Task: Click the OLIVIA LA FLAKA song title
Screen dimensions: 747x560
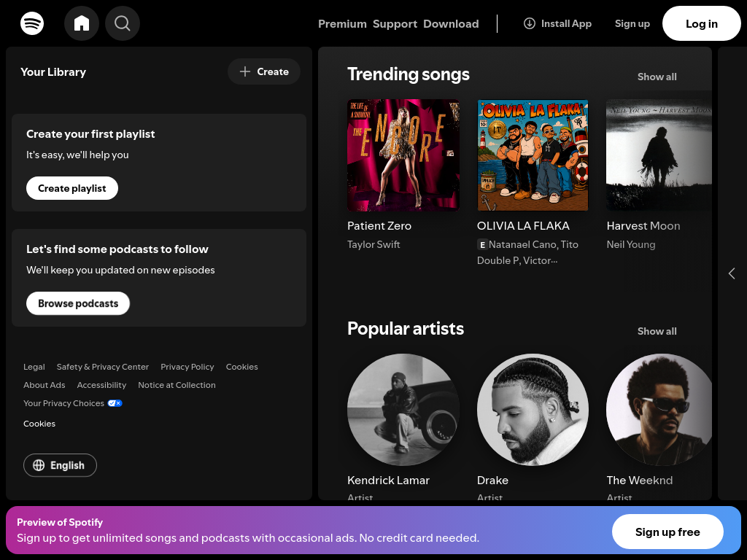Action: (523, 226)
